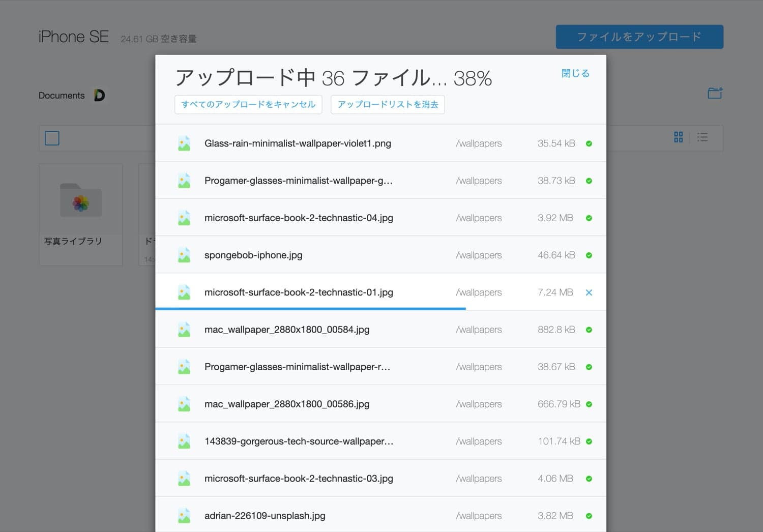
Task: Click image icon of 143839-gorgerous-tech-source-wallpaper
Action: coord(184,441)
